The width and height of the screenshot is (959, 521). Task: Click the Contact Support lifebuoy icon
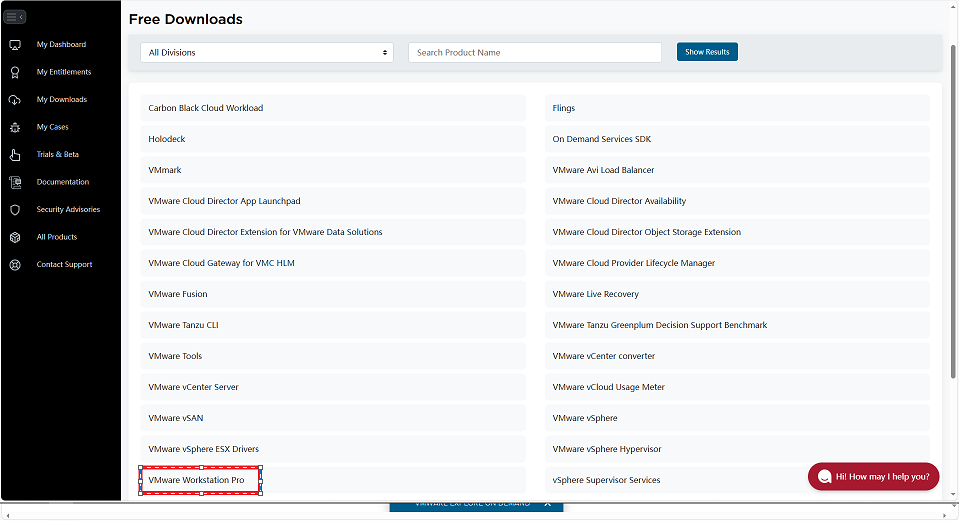(15, 265)
